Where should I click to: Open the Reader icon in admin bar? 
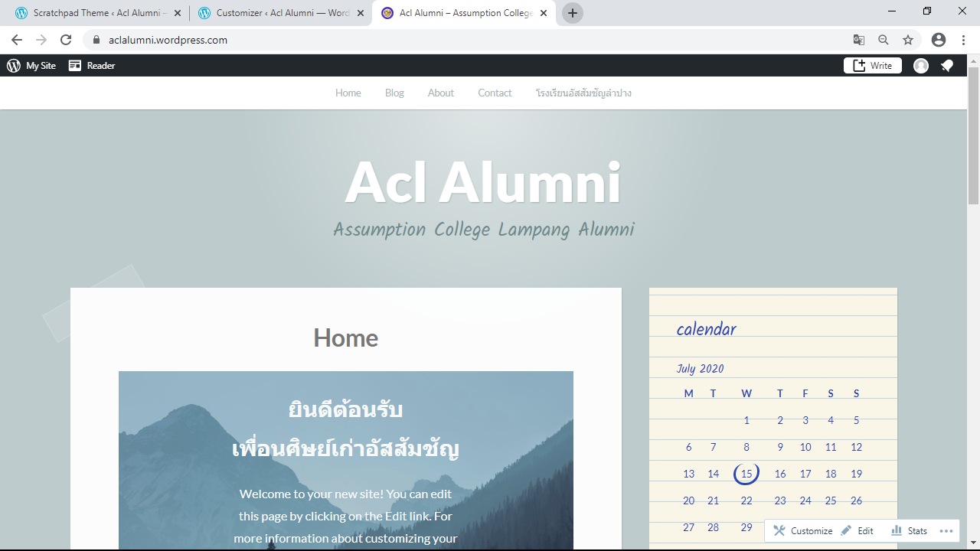(91, 66)
